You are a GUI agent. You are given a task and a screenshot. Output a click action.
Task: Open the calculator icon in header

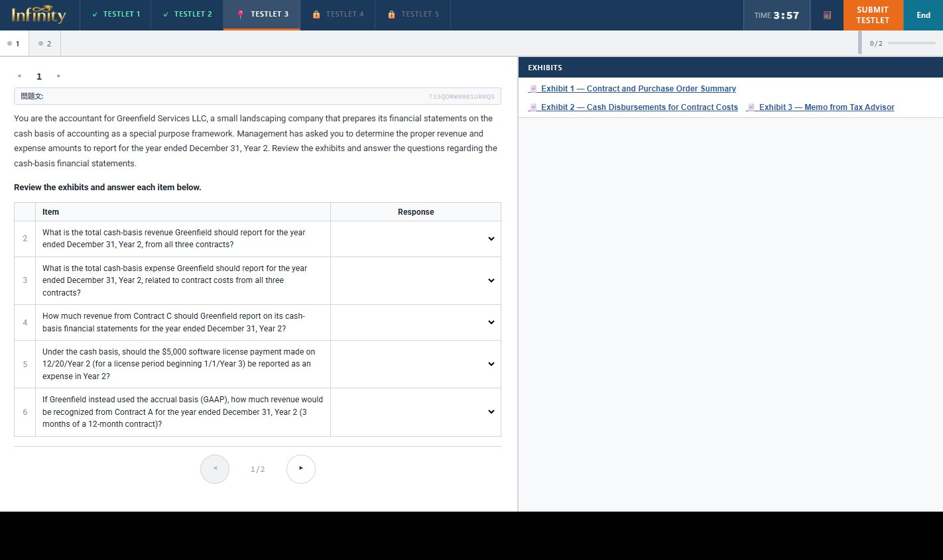(x=827, y=15)
